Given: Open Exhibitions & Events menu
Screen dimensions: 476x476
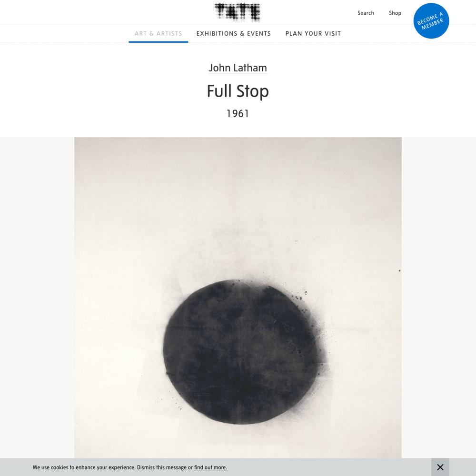Looking at the screenshot, I should coord(233,34).
